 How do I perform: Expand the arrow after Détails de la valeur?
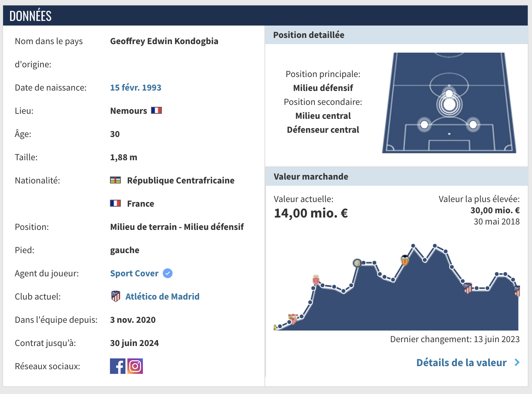click(x=517, y=363)
